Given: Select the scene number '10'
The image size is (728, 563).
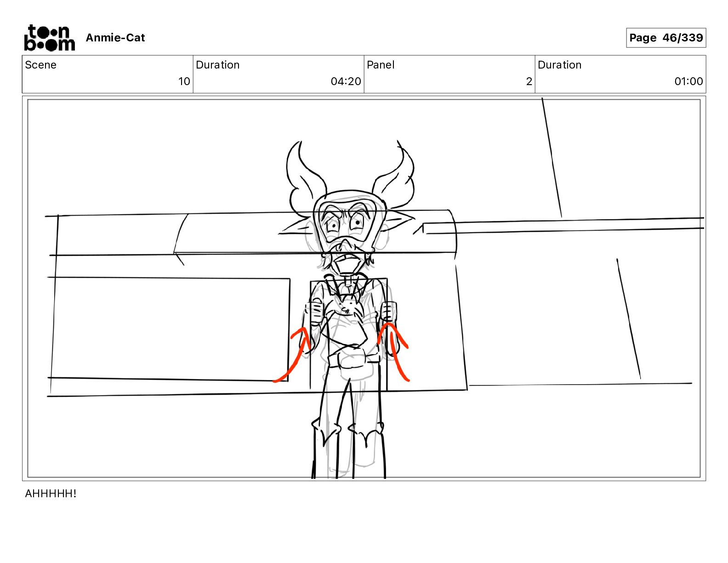Looking at the screenshot, I should pos(184,81).
